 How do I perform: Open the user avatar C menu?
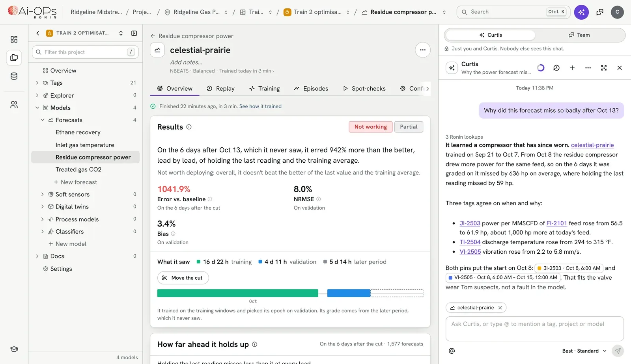pos(617,12)
